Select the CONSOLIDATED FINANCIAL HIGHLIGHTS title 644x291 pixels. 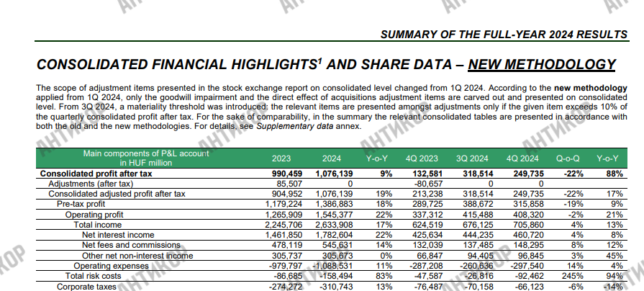pyautogui.click(x=176, y=65)
